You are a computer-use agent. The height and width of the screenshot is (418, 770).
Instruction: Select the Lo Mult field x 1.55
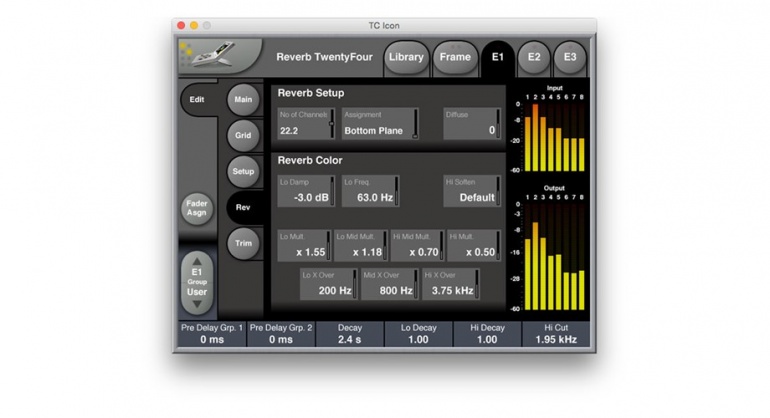click(x=304, y=245)
